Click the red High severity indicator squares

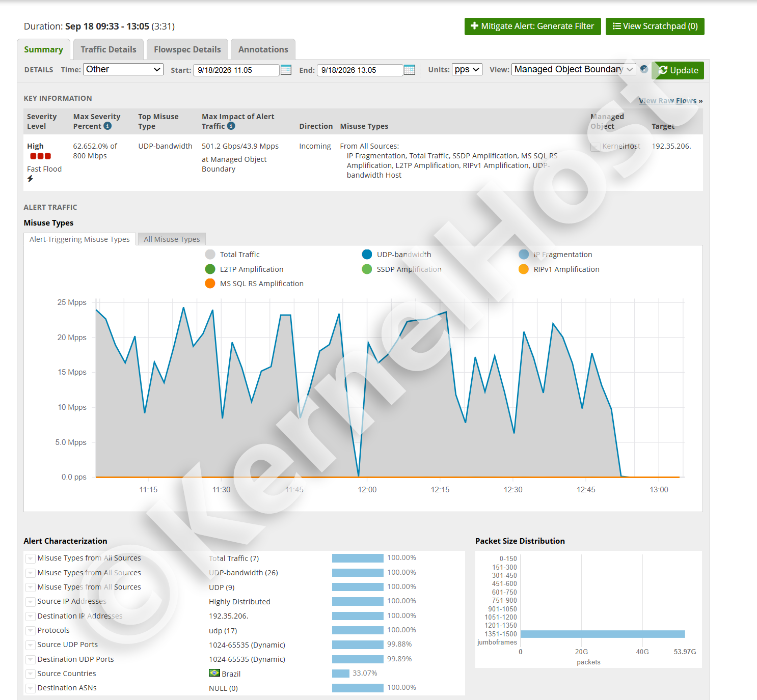[40, 156]
